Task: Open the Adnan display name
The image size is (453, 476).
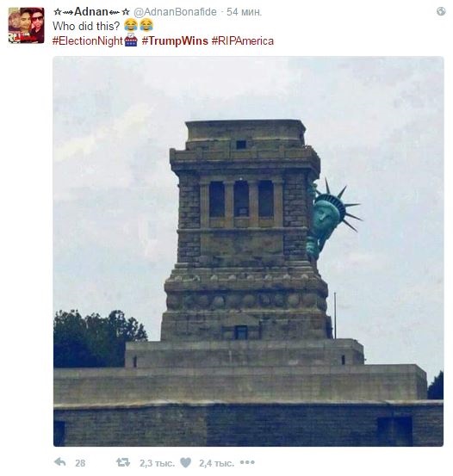Action: pyautogui.click(x=91, y=12)
